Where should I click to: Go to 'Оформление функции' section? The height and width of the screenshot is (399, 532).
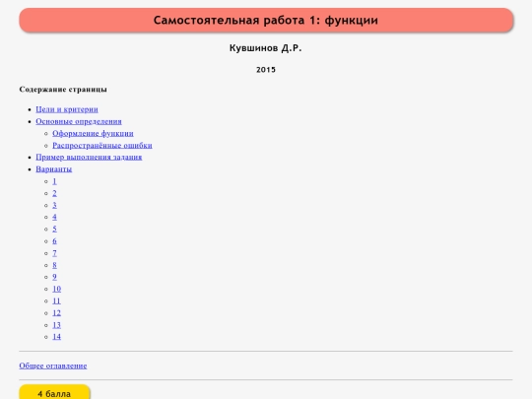pos(93,133)
